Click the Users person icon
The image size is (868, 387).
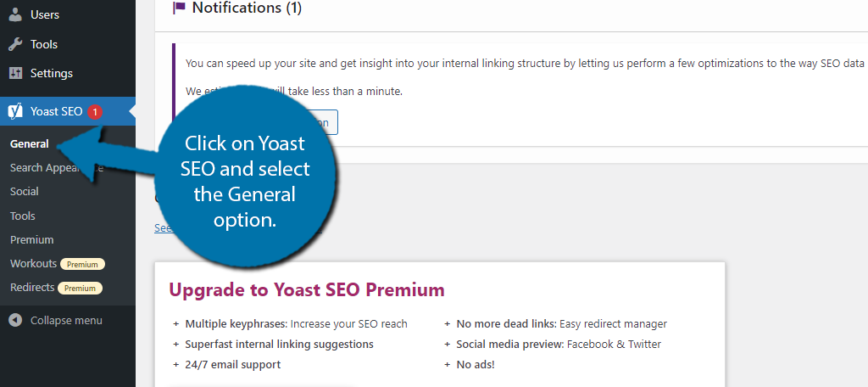point(15,15)
